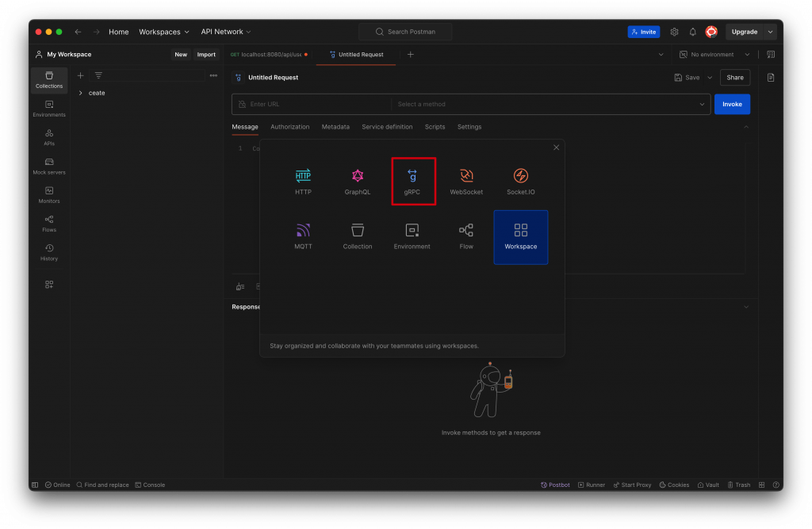
Task: Open collections panel more options ellipsis
Action: [213, 75]
